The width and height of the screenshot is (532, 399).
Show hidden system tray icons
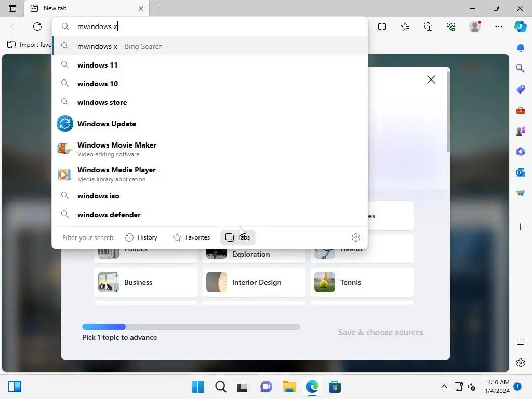pyautogui.click(x=444, y=387)
